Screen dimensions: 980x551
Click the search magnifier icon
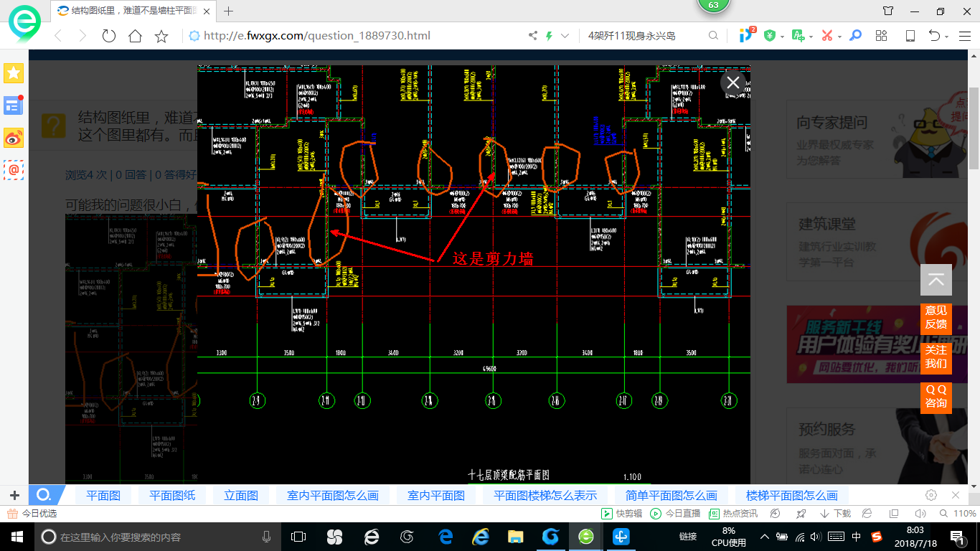click(713, 36)
